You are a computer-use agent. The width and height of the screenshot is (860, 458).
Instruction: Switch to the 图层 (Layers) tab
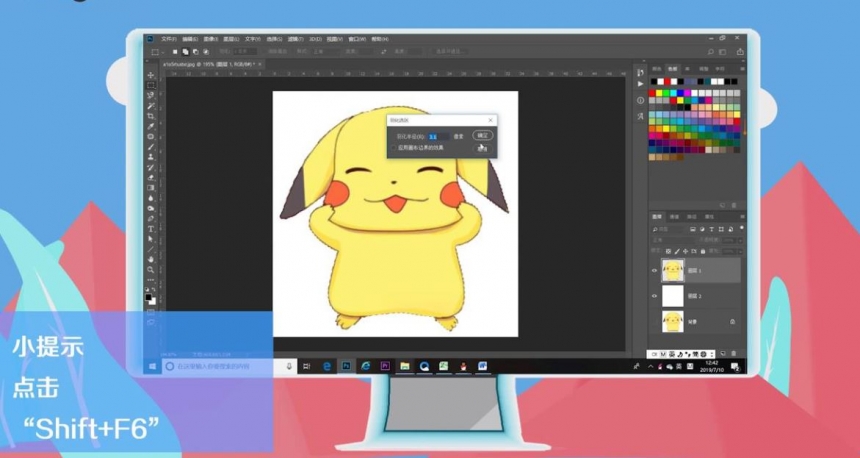pos(657,217)
